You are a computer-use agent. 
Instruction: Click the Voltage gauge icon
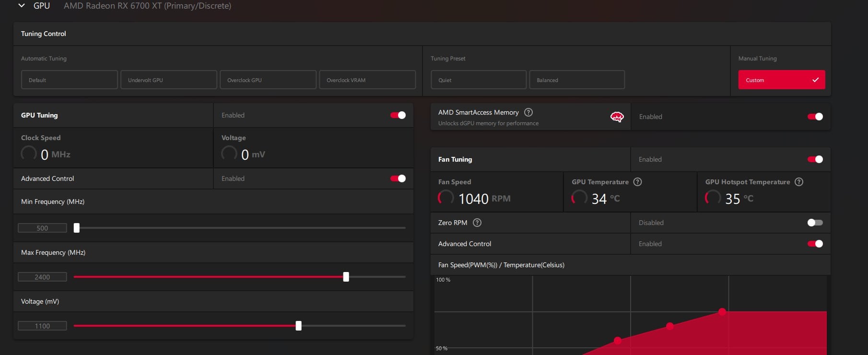tap(229, 154)
